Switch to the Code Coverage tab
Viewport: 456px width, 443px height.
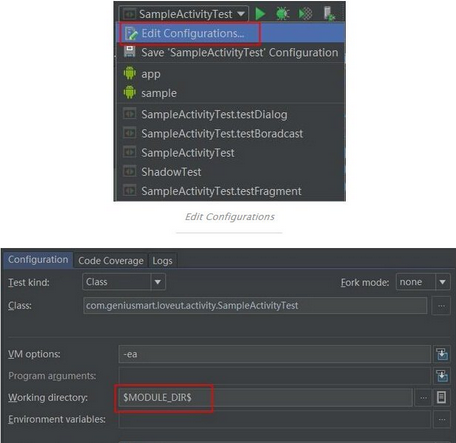111,261
